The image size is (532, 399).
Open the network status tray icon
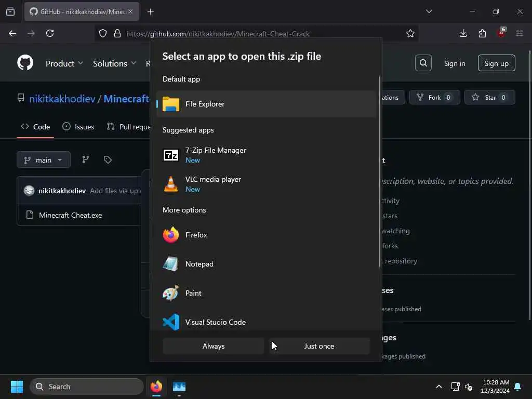pyautogui.click(x=455, y=387)
